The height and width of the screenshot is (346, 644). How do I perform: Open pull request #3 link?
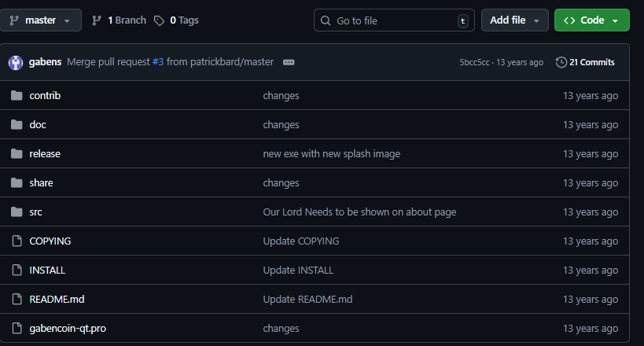pos(158,62)
